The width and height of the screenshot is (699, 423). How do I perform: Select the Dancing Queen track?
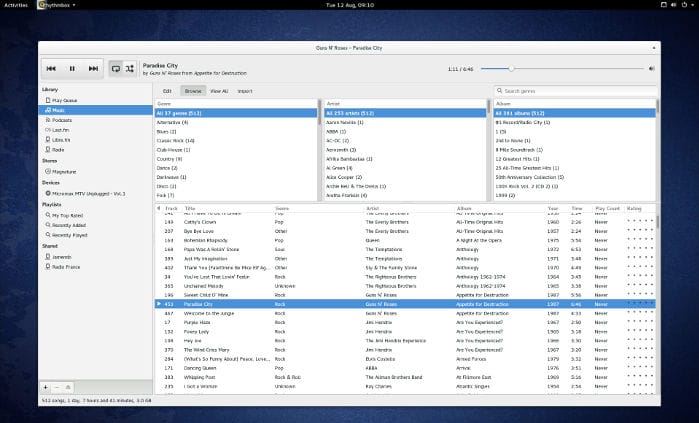click(405, 368)
